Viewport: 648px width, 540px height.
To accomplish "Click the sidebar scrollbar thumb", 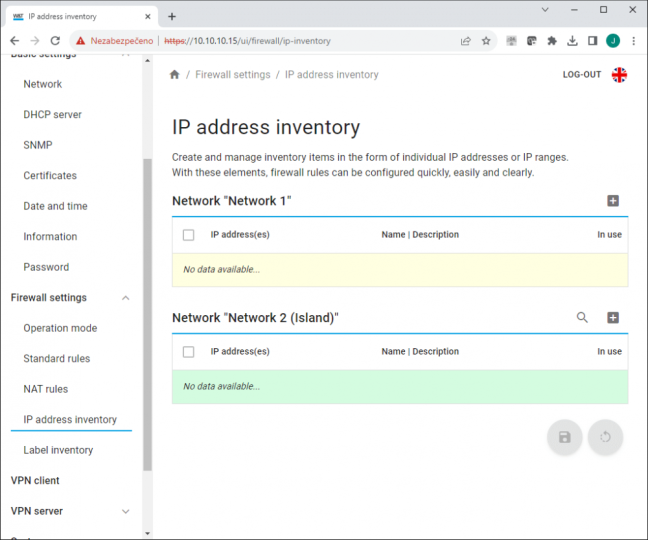I will click(x=148, y=314).
